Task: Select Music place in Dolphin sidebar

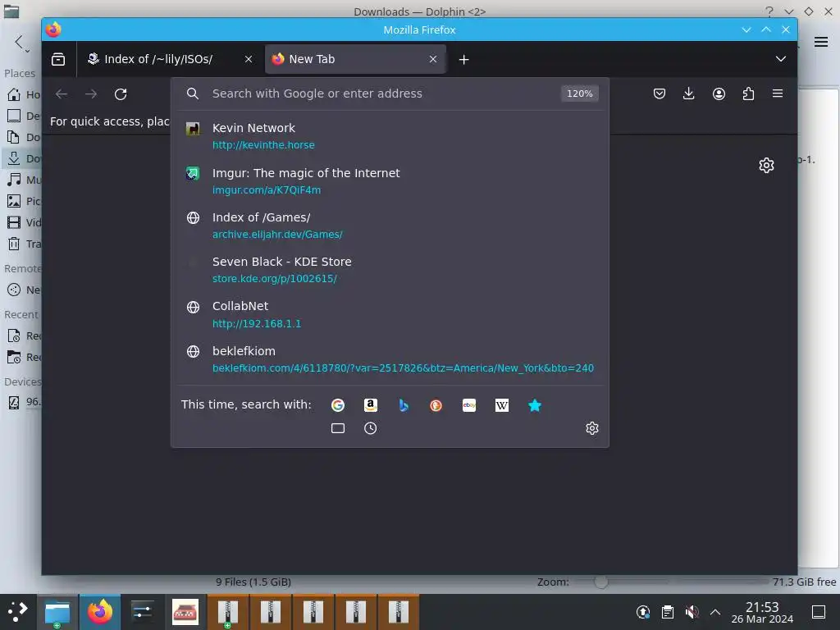Action: point(22,180)
